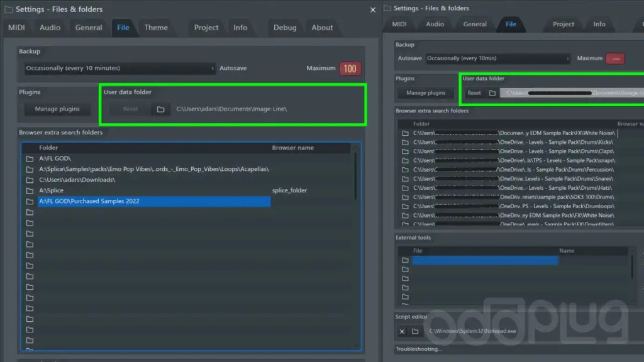Screen dimensions: 644x362
Task: Click the first empty folder icon below Purchased Samples
Action: pos(30,212)
